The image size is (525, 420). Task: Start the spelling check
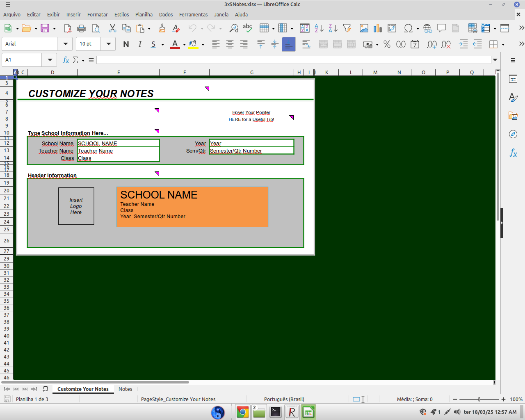point(248,28)
